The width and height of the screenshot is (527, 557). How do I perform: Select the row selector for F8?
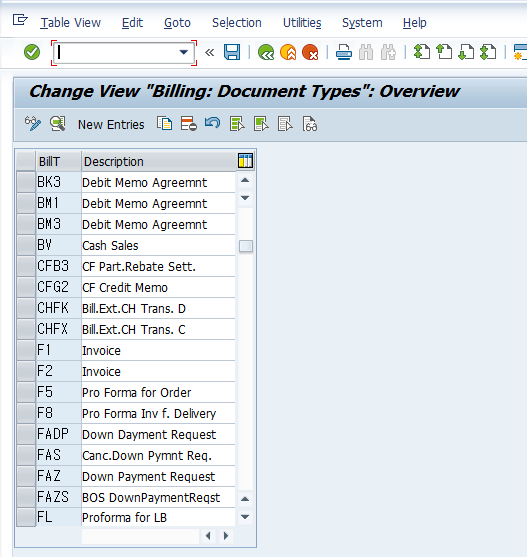coord(26,413)
